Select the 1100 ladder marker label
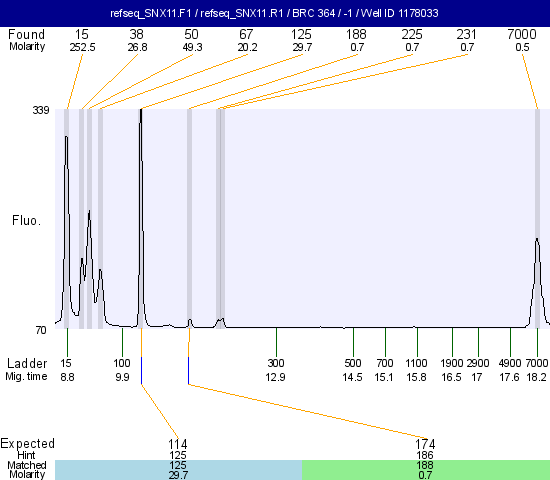550x480 pixels. (x=416, y=363)
